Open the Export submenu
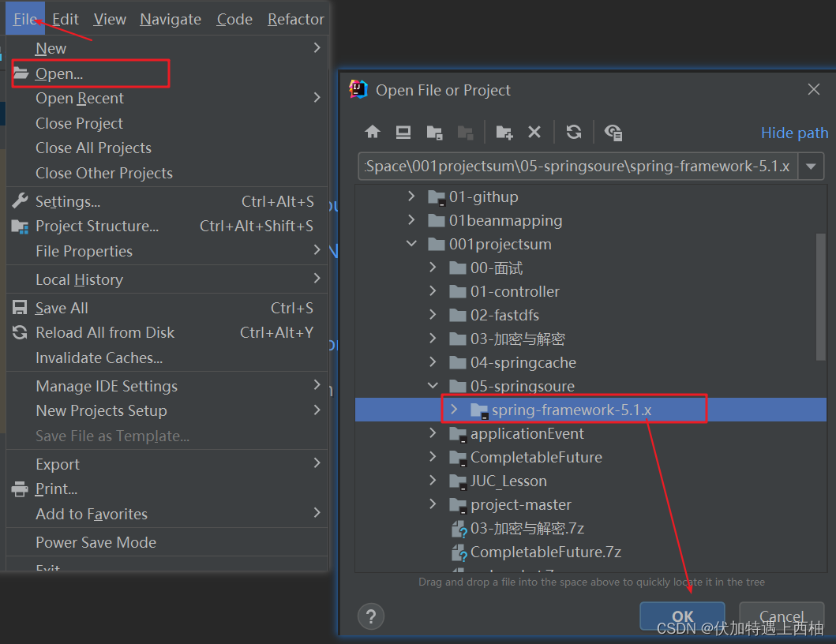Image resolution: width=836 pixels, height=644 pixels. click(x=167, y=464)
